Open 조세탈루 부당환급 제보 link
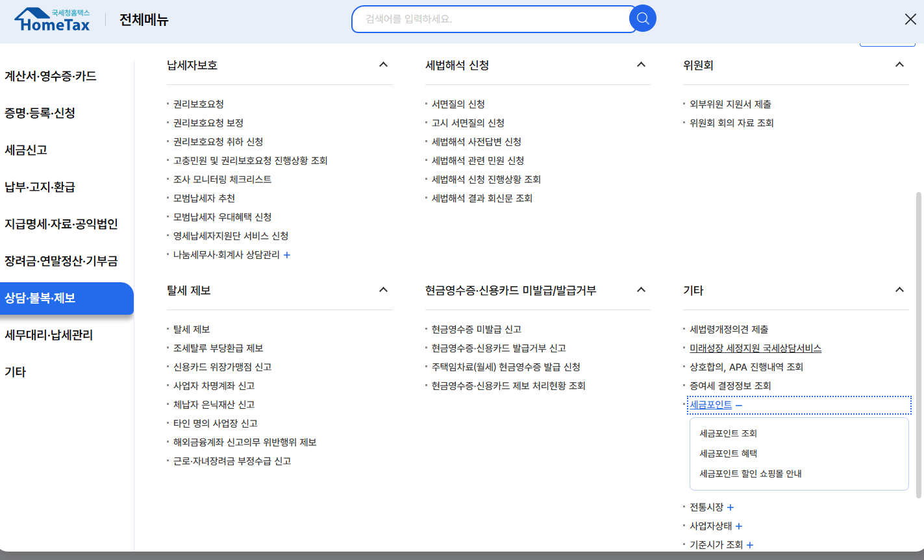This screenshot has height=560, width=924. click(218, 348)
